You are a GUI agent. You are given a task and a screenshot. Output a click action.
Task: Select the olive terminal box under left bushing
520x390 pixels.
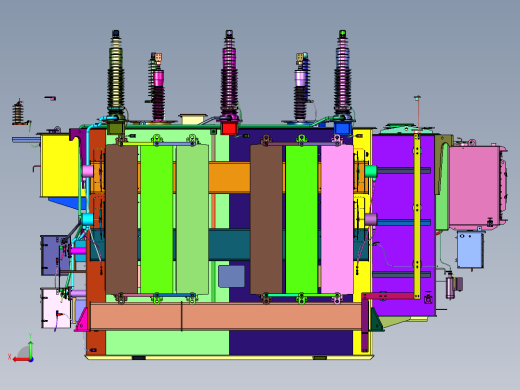tap(115, 128)
